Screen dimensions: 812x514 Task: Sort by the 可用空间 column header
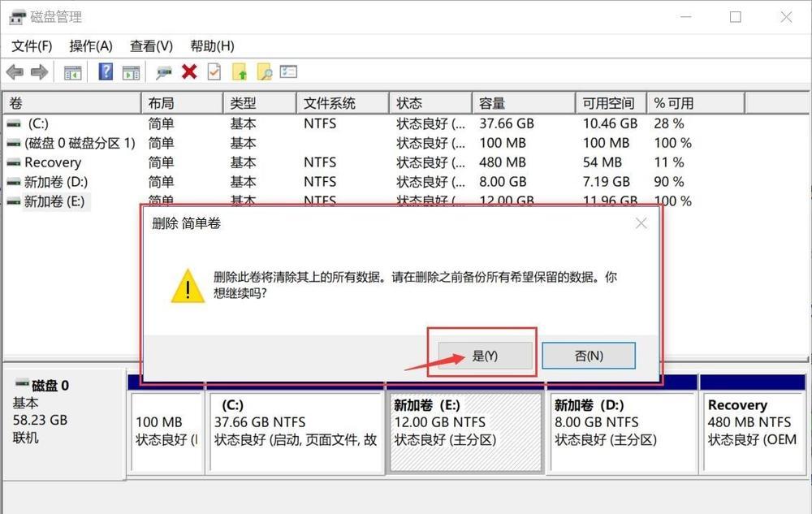coord(611,103)
